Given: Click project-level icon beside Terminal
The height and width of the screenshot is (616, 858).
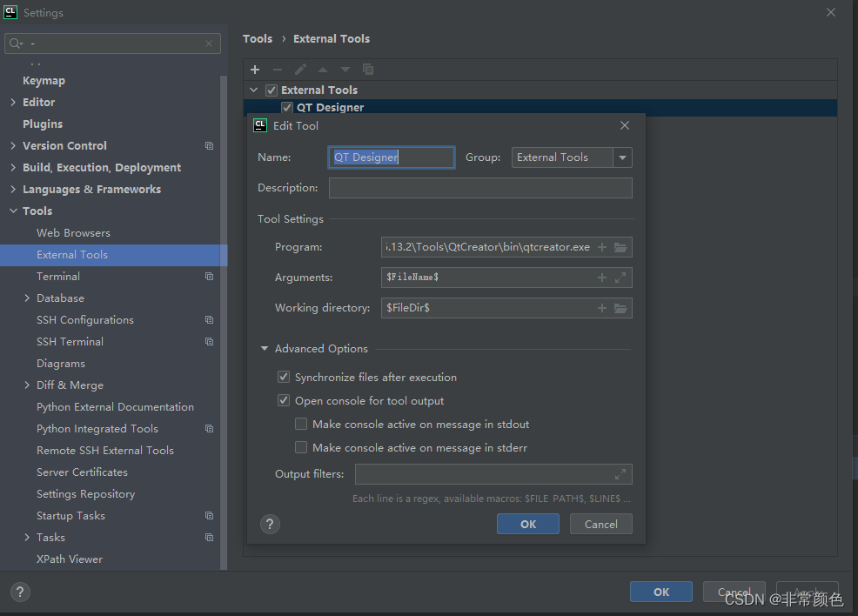Looking at the screenshot, I should click(x=209, y=277).
